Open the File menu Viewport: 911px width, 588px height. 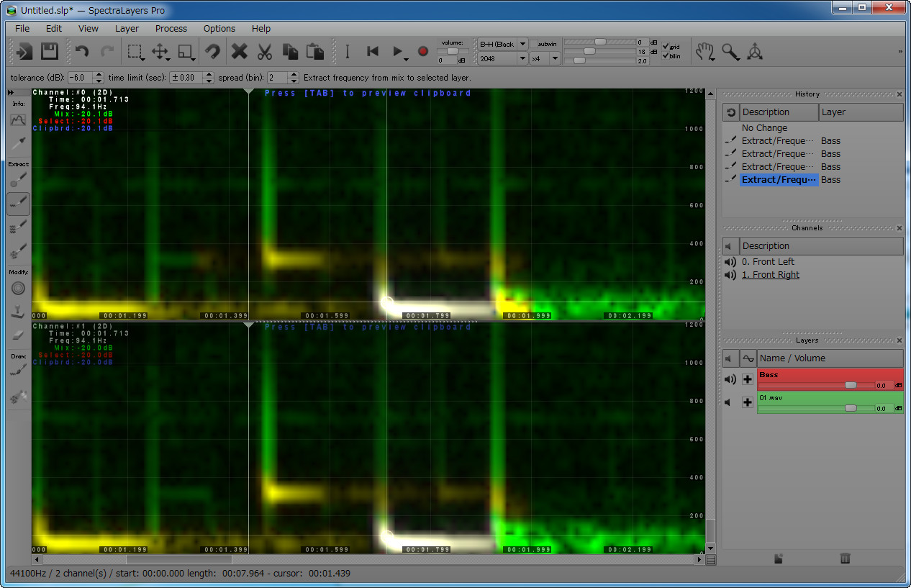pos(22,29)
